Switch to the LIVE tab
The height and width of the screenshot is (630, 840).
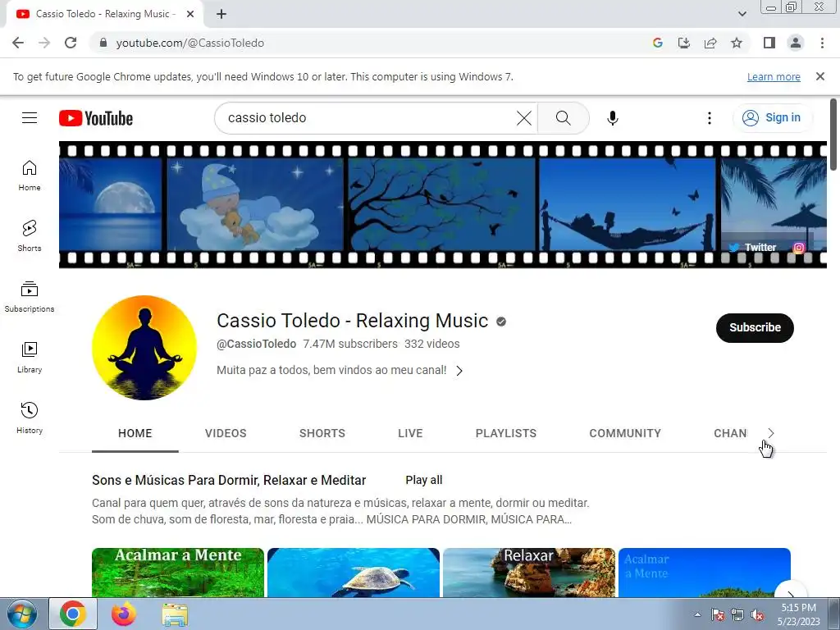point(410,433)
